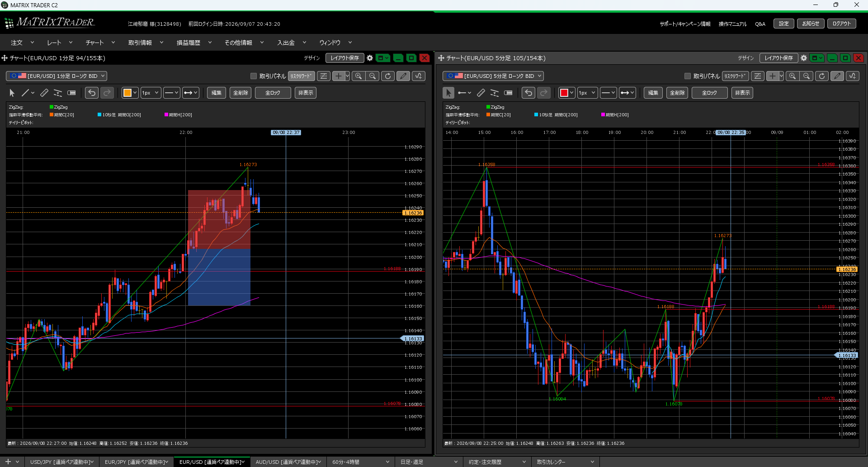Click 全削除 in the 5分足 chart
868x467 pixels.
coord(677,93)
